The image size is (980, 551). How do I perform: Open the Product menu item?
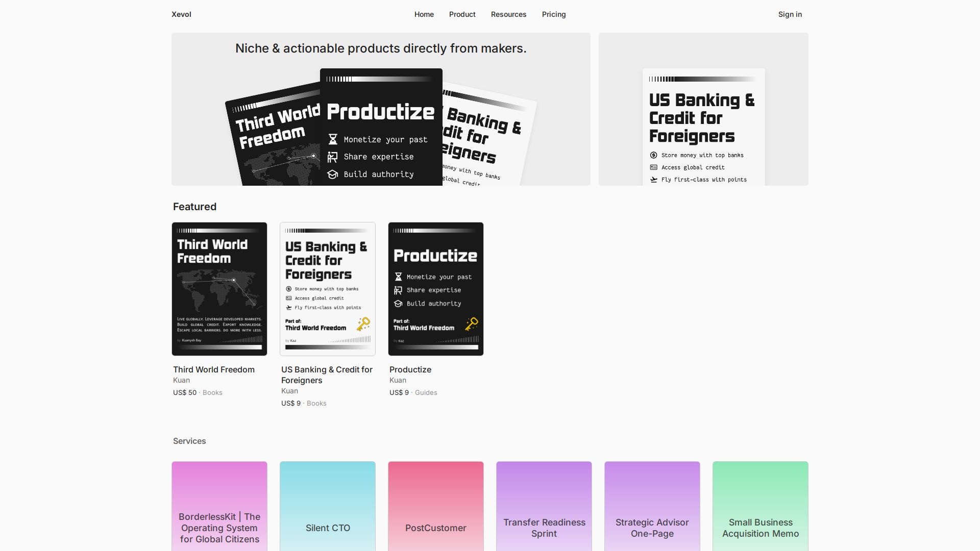[x=462, y=14]
